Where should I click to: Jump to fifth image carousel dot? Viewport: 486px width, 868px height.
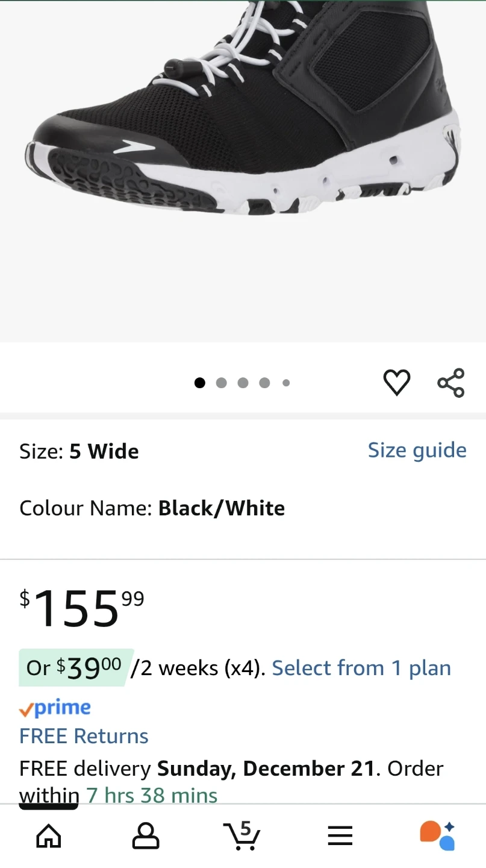coord(286,383)
